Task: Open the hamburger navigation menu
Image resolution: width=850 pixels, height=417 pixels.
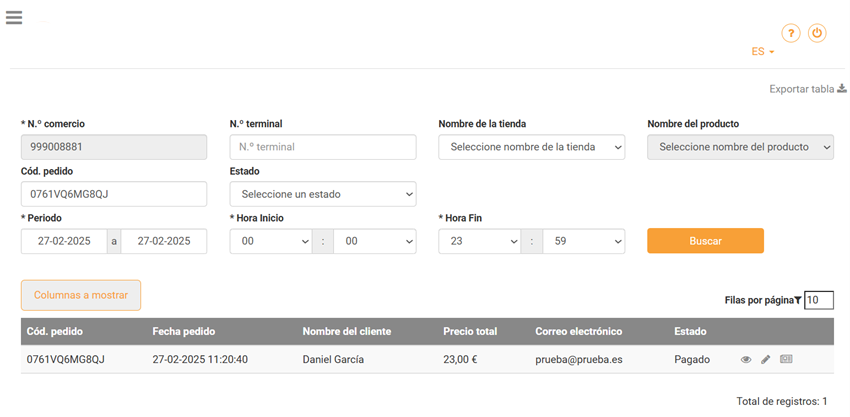Action: [14, 17]
